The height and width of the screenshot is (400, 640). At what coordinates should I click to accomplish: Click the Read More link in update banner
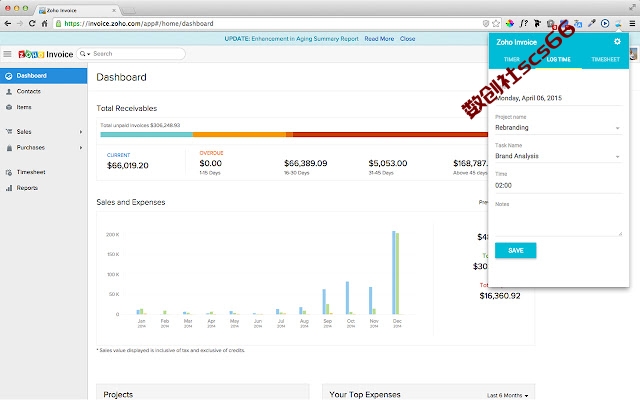pos(379,39)
